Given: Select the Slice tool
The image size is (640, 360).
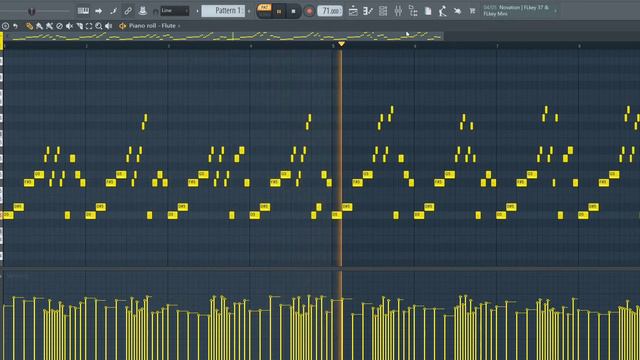Looking at the screenshot, I should [79, 26].
